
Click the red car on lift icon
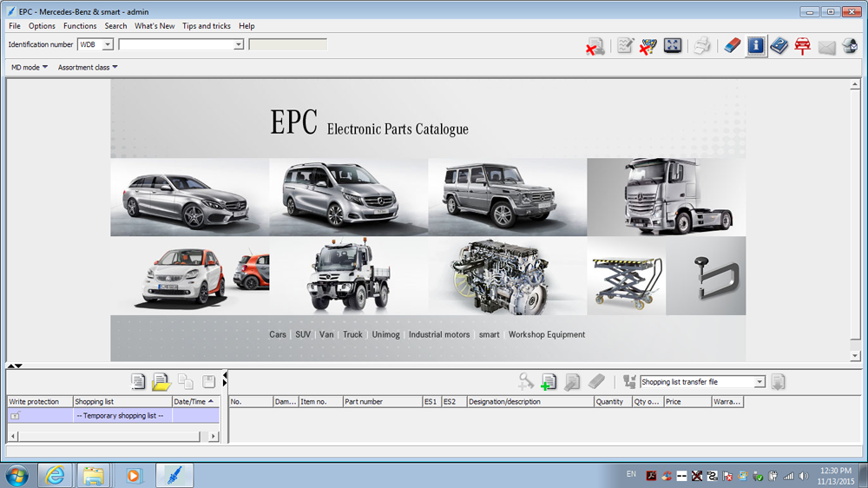802,45
